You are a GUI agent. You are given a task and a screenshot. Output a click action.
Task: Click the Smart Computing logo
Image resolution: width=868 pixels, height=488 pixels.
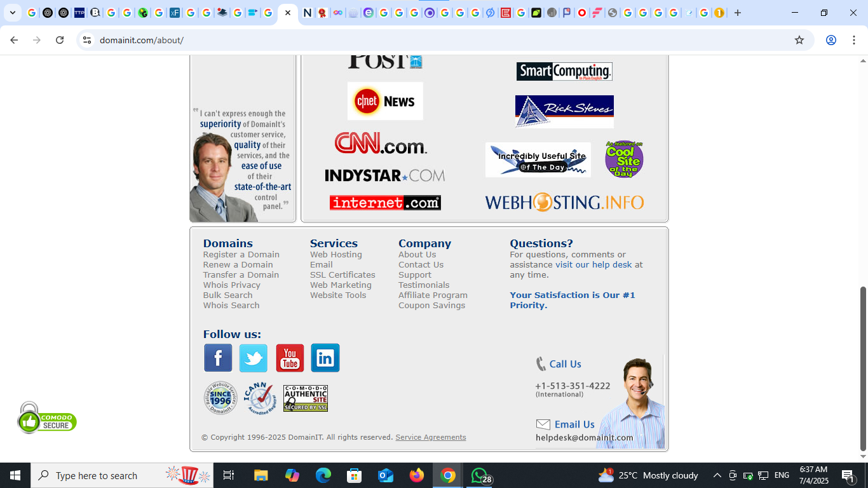[x=564, y=71]
